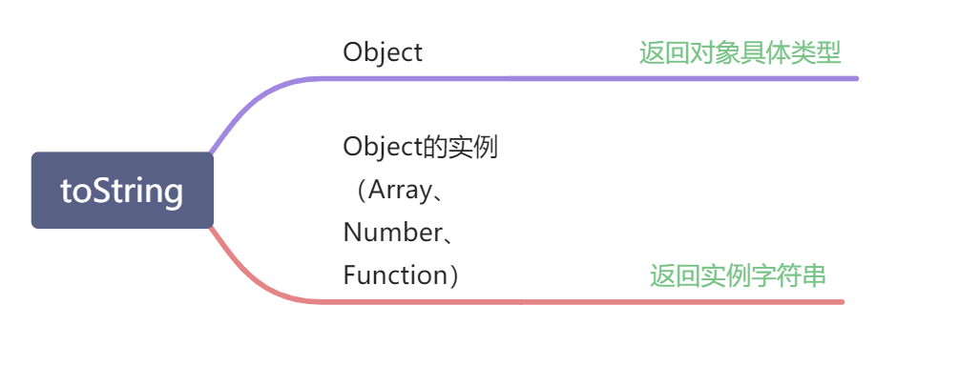The height and width of the screenshot is (366, 980).
Task: Click the right end of purple branch
Action: 856,78
